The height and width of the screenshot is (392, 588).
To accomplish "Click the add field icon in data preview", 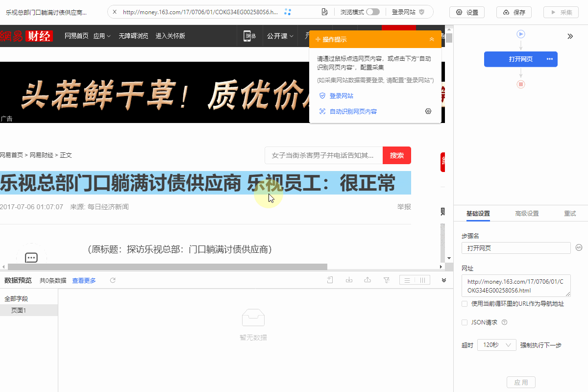I will (330, 280).
